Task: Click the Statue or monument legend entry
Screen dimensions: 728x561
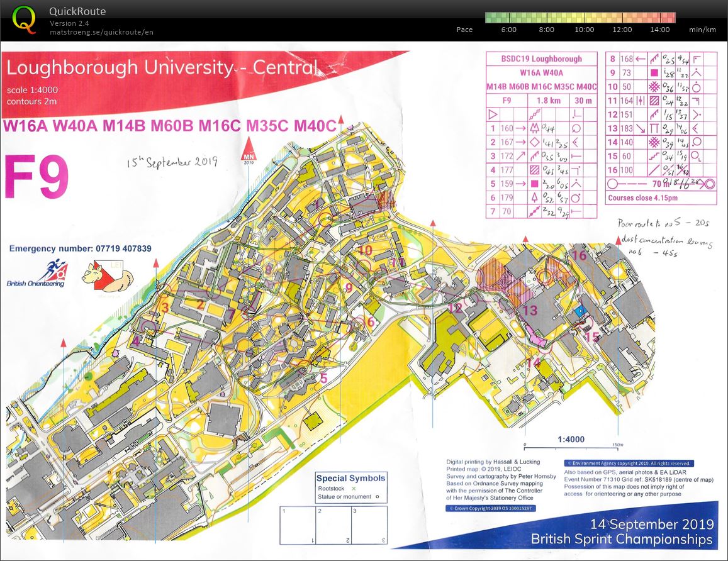Action: coord(348,496)
